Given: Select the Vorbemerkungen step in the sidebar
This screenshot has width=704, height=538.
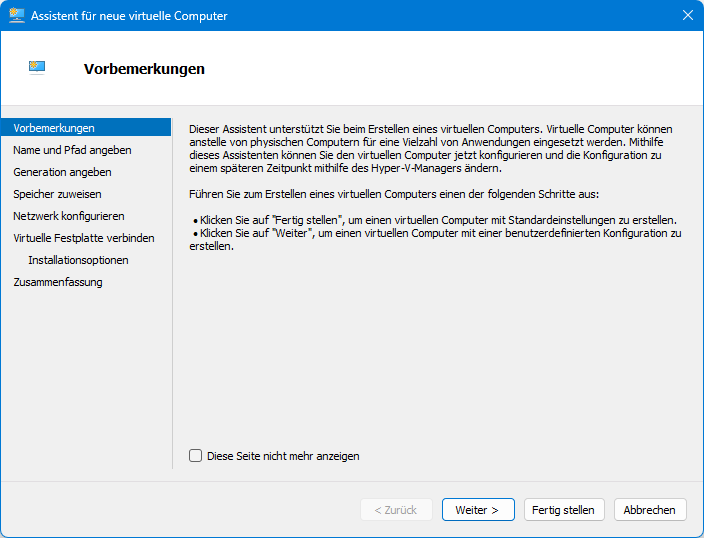Looking at the screenshot, I should [54, 128].
